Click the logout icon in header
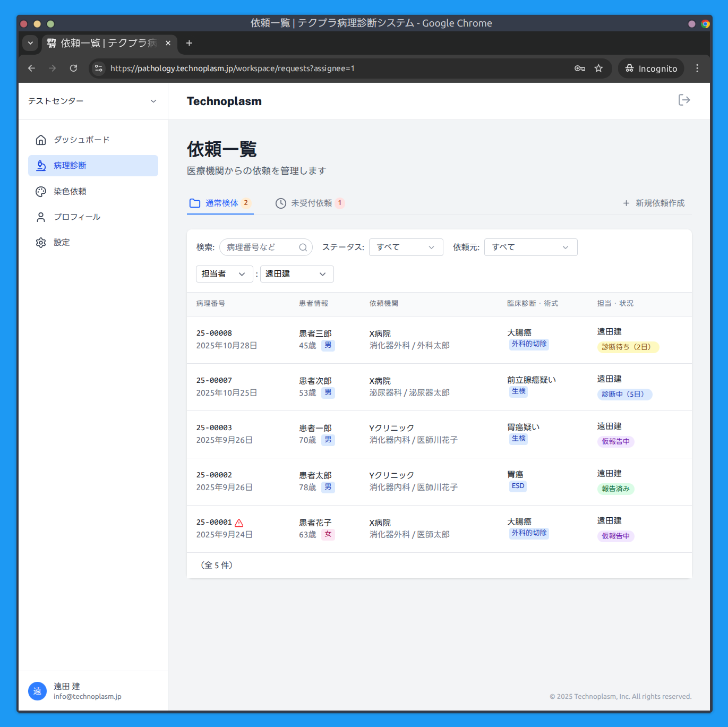Viewport: 728px width, 727px height. pyautogui.click(x=684, y=100)
